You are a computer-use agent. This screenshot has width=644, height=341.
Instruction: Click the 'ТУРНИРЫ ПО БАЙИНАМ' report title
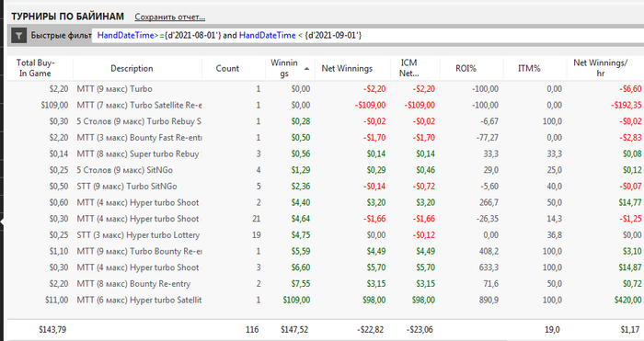click(x=68, y=17)
